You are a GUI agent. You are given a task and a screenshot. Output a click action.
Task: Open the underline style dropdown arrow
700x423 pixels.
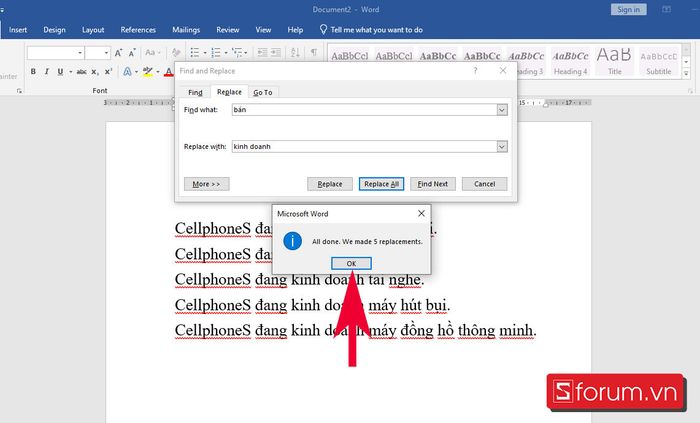pyautogui.click(x=71, y=72)
